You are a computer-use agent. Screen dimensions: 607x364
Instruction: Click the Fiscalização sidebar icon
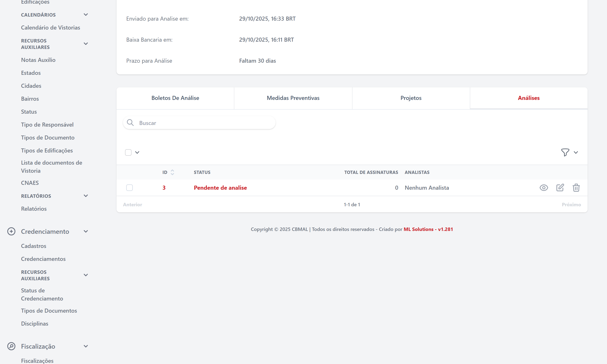tap(11, 346)
